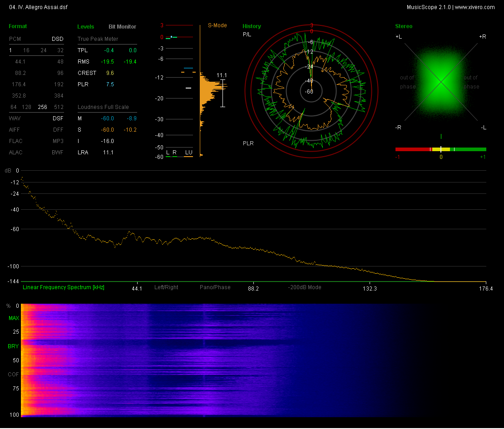Image resolution: width=504 pixels, height=429 pixels.
Task: Open the www.xivero.com link
Action: click(x=474, y=7)
